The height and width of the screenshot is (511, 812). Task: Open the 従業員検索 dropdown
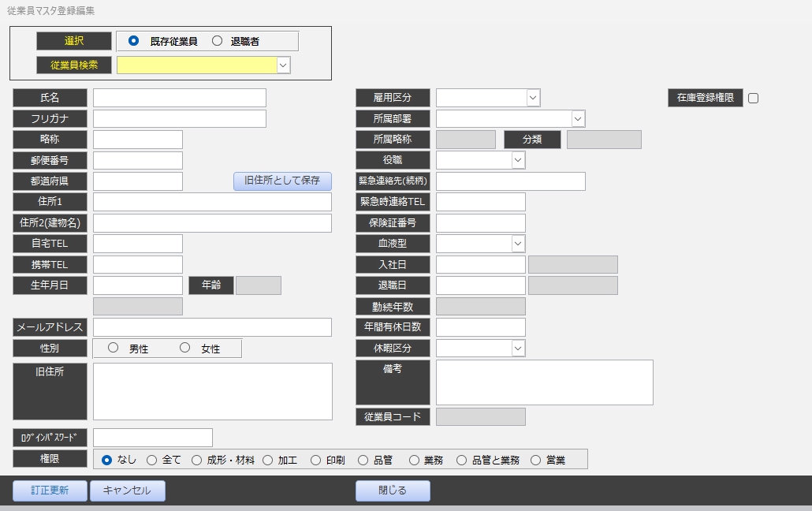[x=283, y=65]
